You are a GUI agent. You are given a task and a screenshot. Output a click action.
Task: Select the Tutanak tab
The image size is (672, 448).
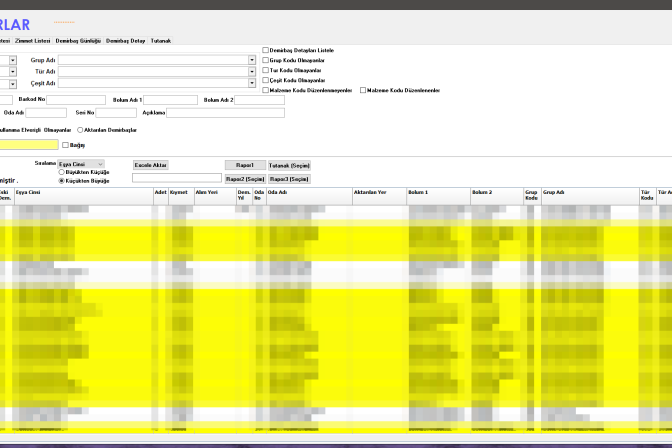pos(161,41)
